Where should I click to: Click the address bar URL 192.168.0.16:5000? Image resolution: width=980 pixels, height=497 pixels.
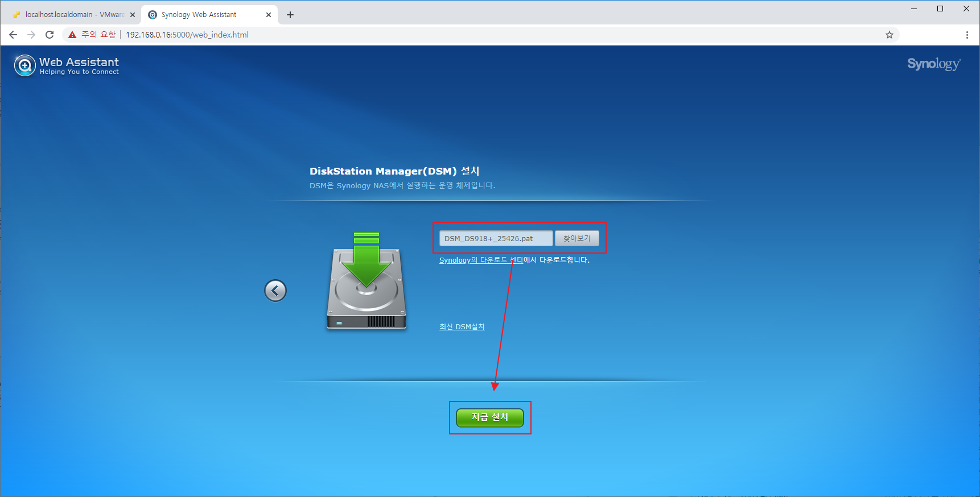click(x=187, y=35)
